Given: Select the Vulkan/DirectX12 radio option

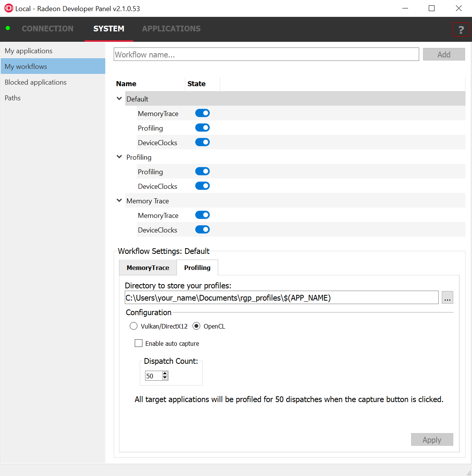Looking at the screenshot, I should point(134,326).
